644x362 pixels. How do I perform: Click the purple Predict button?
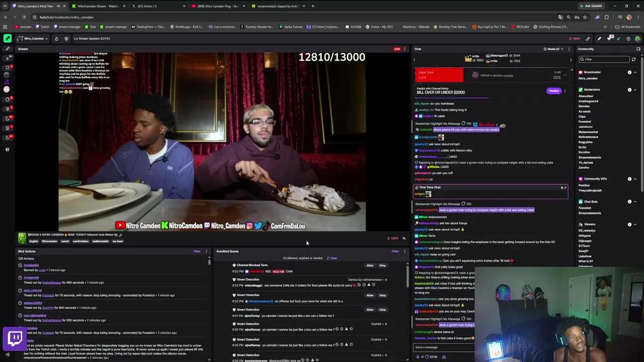(x=553, y=91)
